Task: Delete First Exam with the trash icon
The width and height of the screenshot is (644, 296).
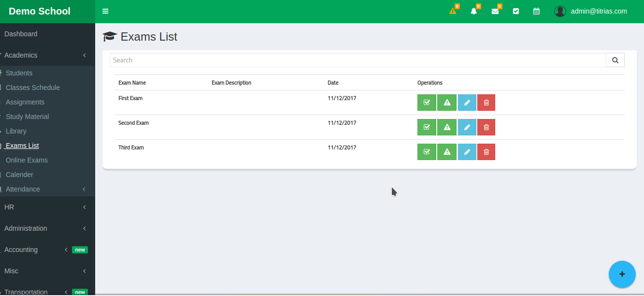Action: pos(487,103)
